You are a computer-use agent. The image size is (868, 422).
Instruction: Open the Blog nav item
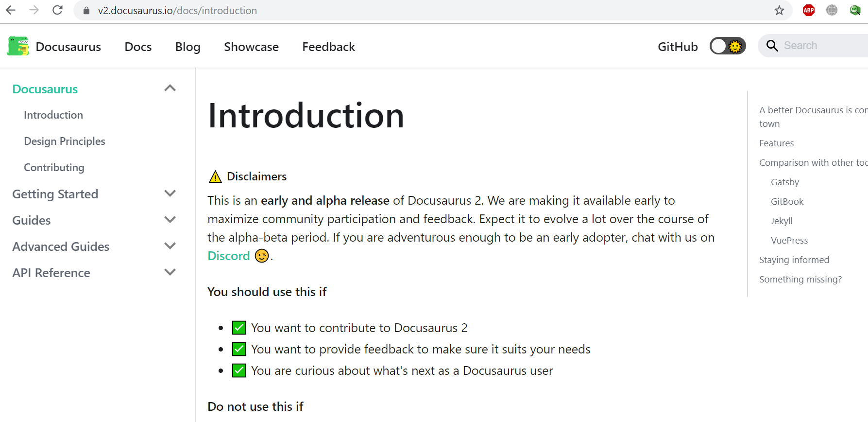coord(188,47)
